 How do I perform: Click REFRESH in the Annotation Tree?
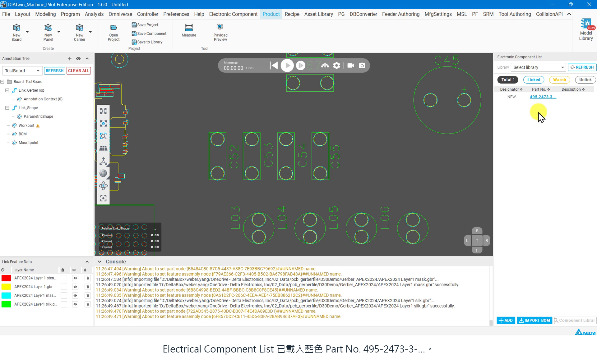point(54,71)
